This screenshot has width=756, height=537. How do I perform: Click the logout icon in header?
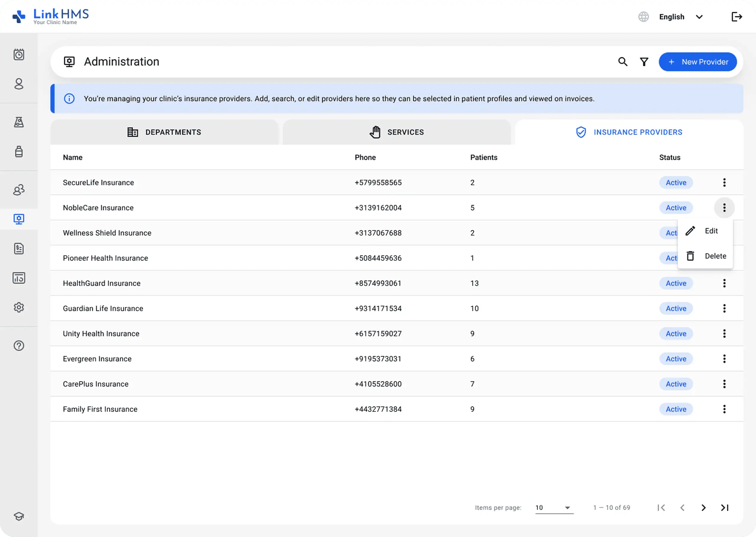point(737,17)
